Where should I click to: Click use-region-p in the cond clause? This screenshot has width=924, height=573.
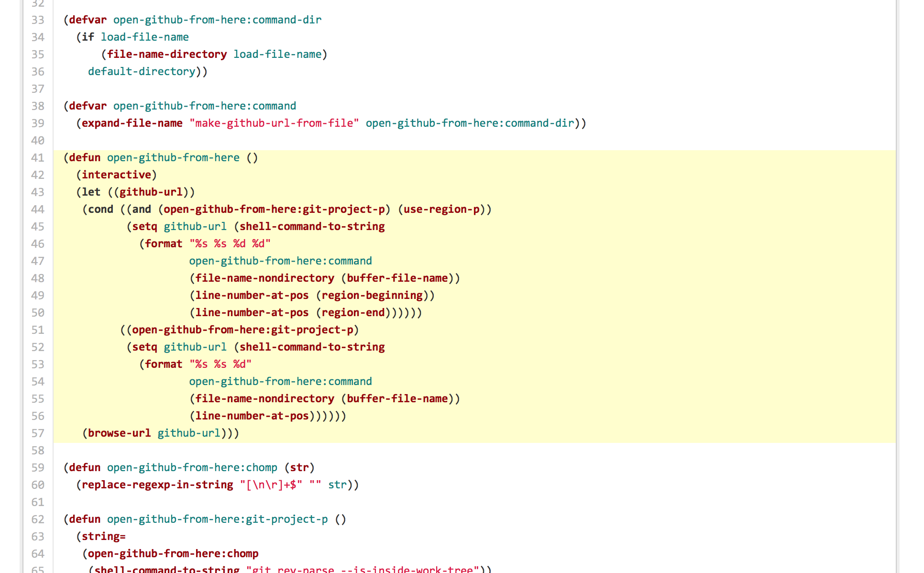point(441,209)
